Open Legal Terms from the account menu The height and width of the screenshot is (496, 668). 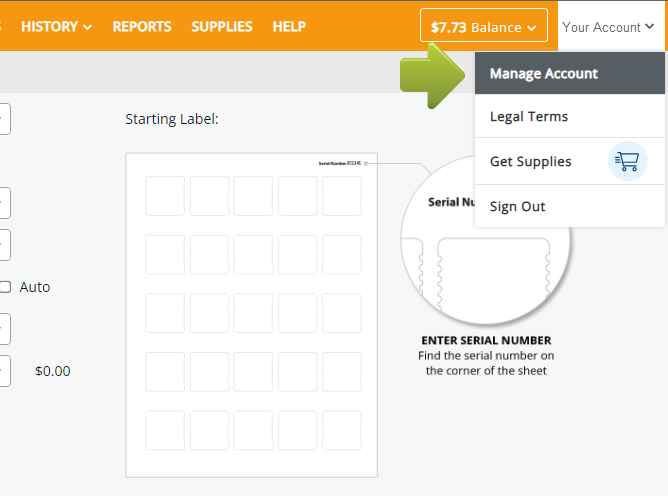tap(529, 117)
